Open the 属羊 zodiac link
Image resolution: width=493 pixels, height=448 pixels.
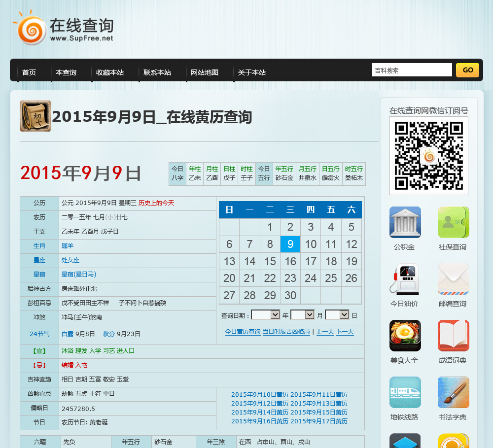coord(67,246)
